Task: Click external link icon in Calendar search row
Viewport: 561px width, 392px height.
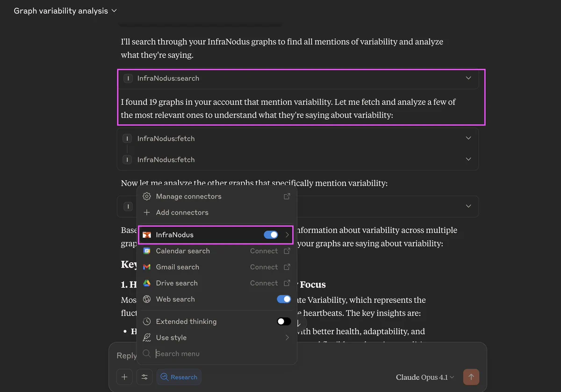Action: tap(287, 251)
